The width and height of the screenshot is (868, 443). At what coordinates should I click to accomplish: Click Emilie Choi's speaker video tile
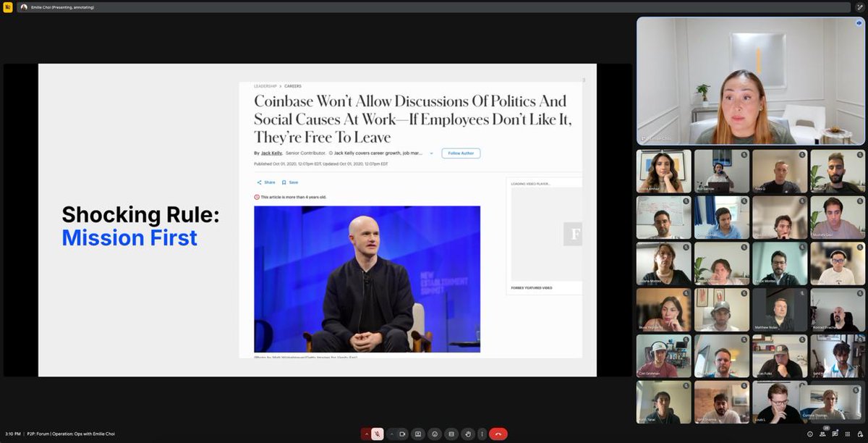point(751,81)
